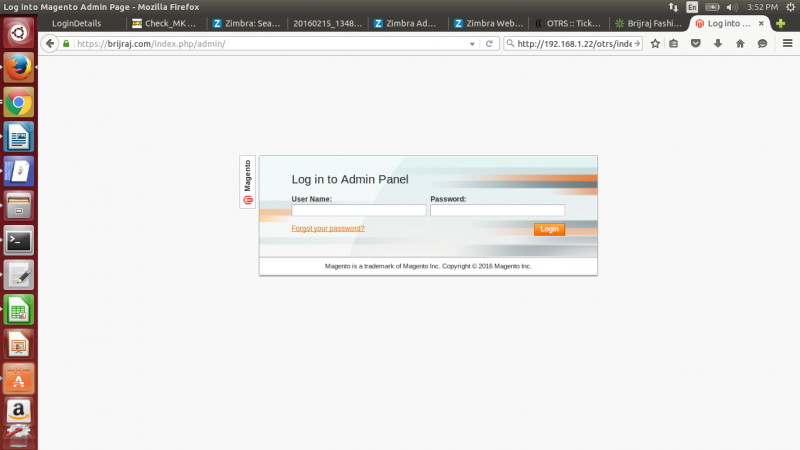Open Ubuntu Software Center from the dock
800x450 pixels.
point(18,379)
